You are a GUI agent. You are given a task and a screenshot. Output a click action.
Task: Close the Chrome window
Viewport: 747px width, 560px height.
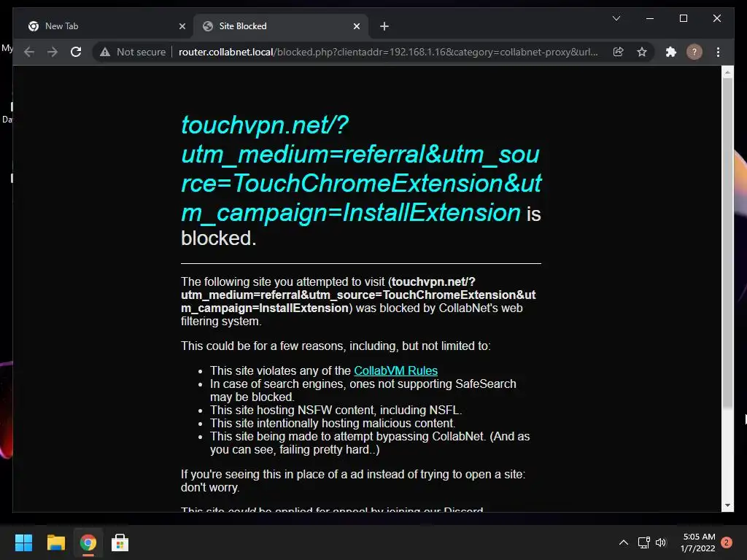(716, 18)
